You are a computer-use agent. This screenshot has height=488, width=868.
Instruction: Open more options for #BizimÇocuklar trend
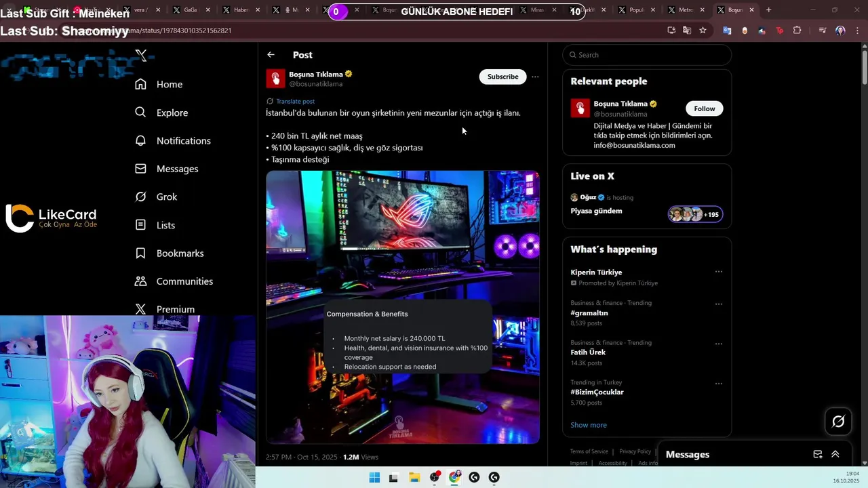[719, 384]
